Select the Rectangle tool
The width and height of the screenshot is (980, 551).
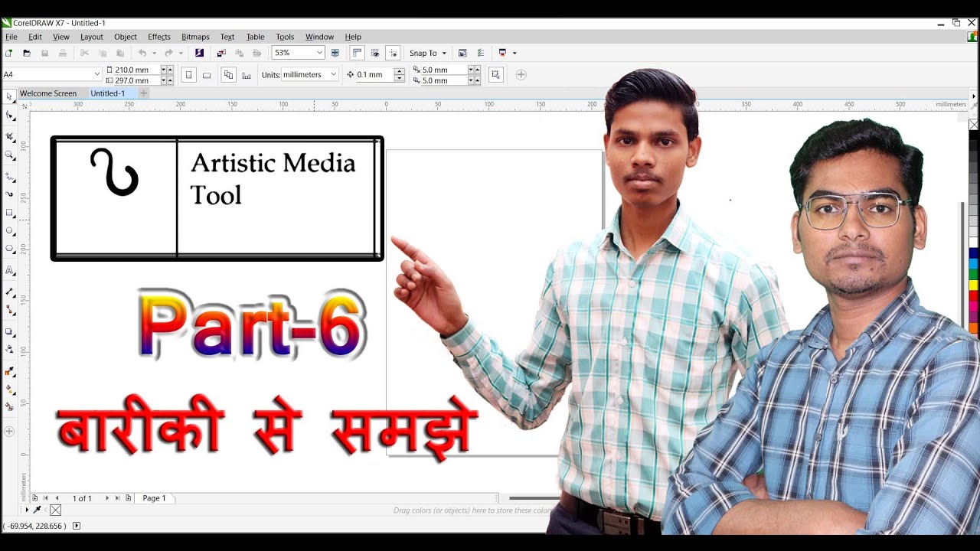pyautogui.click(x=9, y=213)
